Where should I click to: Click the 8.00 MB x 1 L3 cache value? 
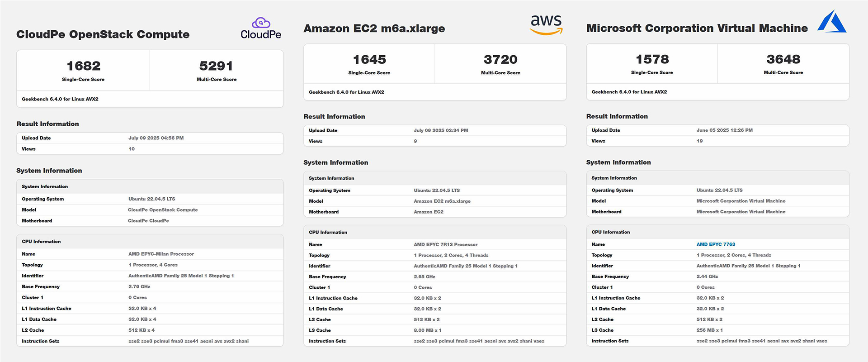427,330
